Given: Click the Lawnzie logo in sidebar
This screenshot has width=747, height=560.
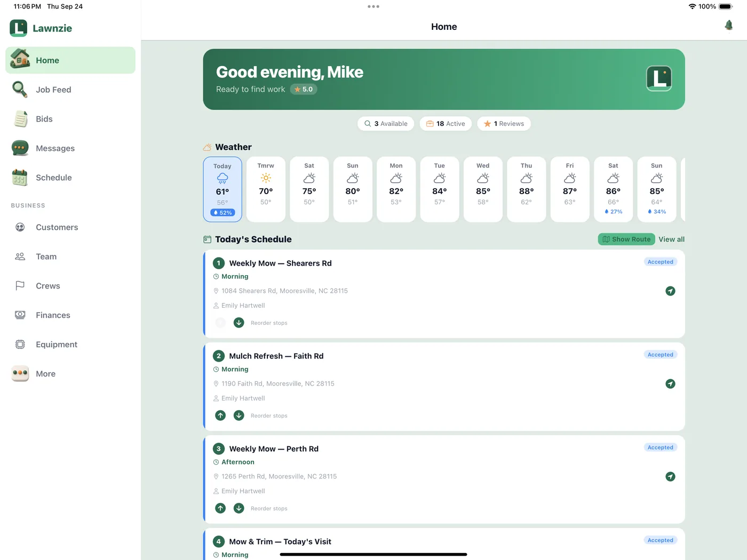Looking at the screenshot, I should [18, 28].
